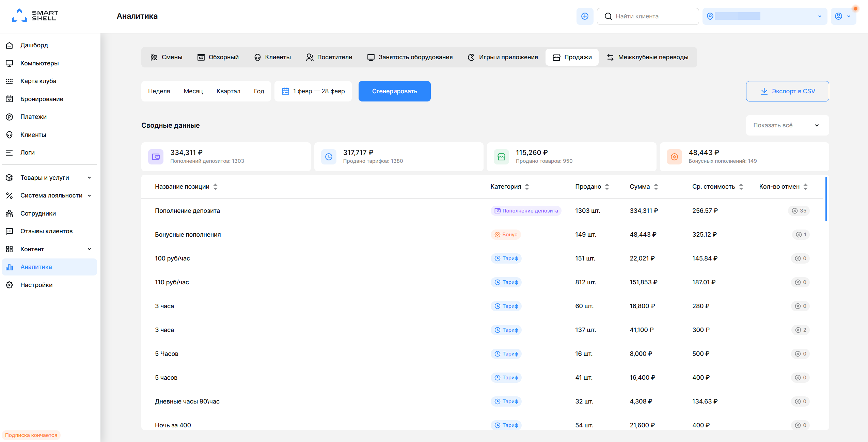This screenshot has width=868, height=442.
Task: Click the Пополнение депозита category tag
Action: click(x=526, y=211)
